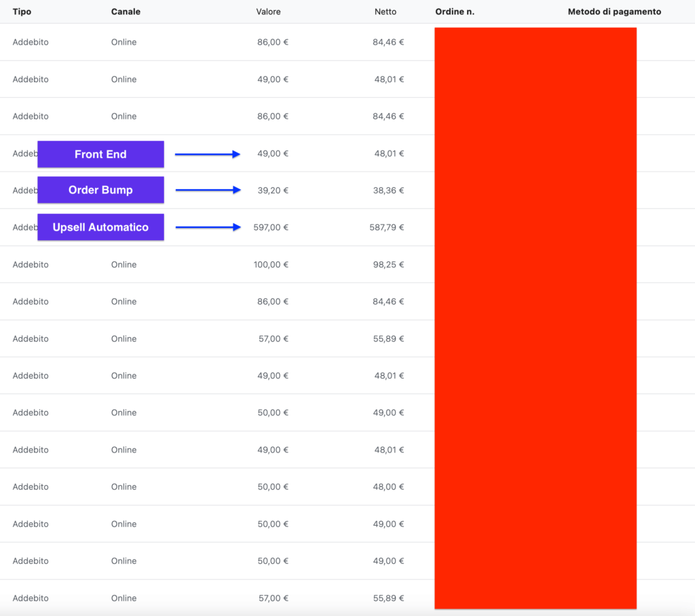Viewport: 695px width, 616px height.
Task: Select the purple Order Bump label
Action: (x=100, y=190)
